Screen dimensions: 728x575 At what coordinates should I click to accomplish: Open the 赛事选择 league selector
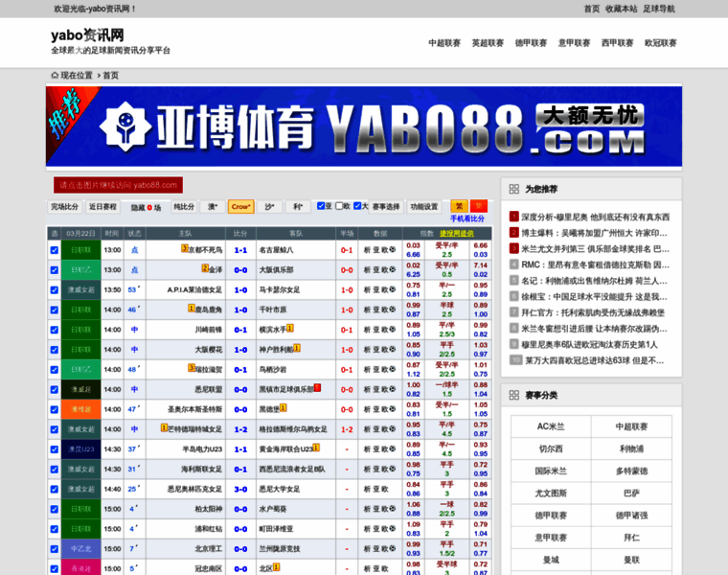pyautogui.click(x=386, y=207)
